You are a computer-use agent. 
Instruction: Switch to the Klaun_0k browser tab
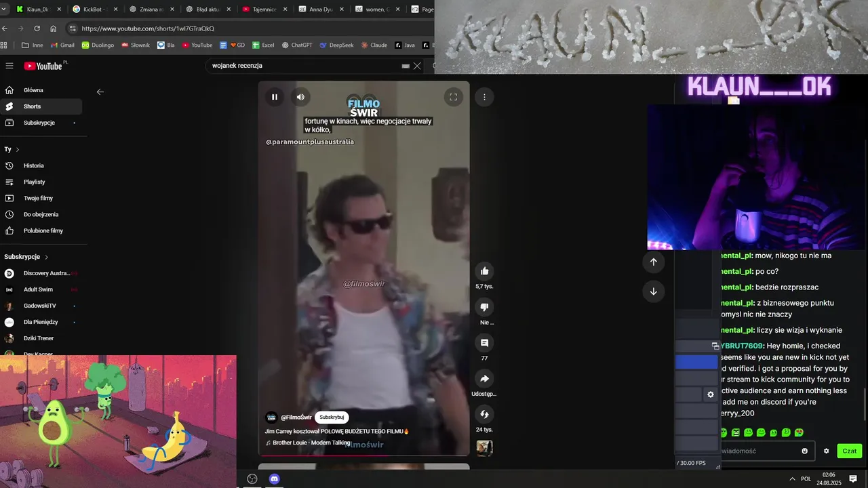tap(37, 9)
